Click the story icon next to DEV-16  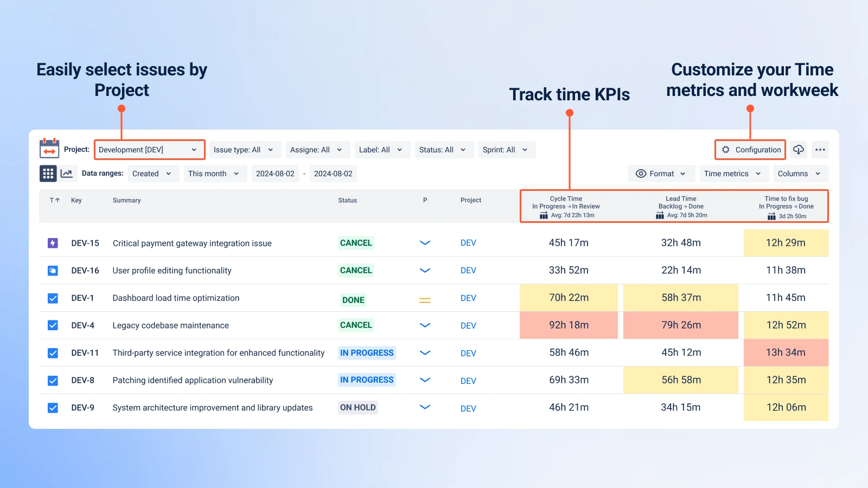pos(53,270)
